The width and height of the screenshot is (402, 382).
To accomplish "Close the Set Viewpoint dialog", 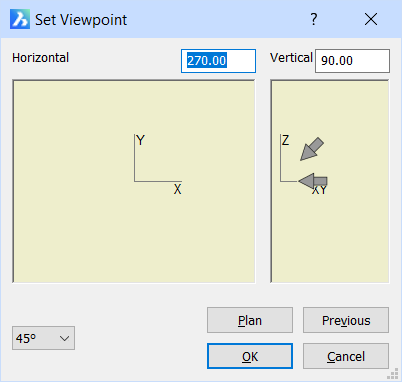I will click(371, 19).
